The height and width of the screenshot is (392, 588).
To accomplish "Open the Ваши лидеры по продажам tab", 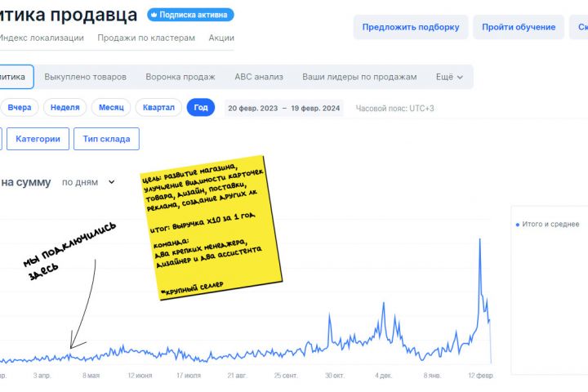I will click(359, 77).
